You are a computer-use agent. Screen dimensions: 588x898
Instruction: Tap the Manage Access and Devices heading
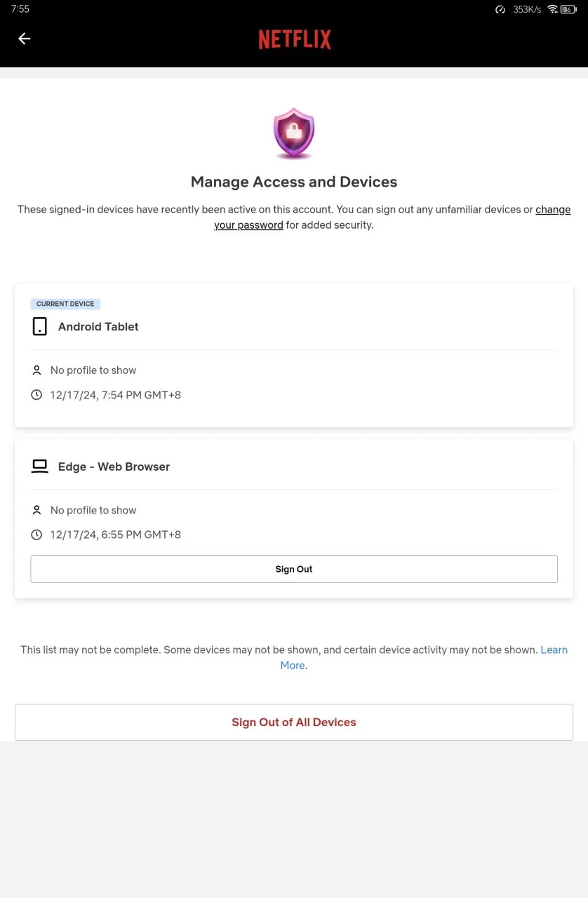tap(294, 182)
